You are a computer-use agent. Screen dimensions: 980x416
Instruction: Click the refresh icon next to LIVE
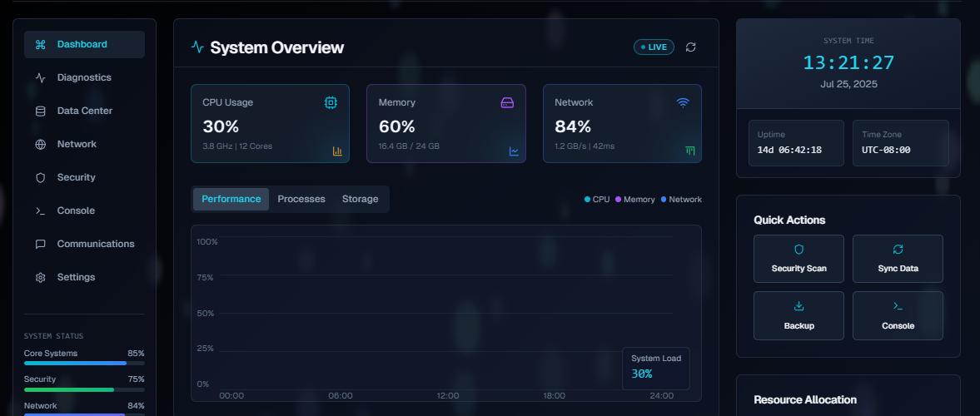click(x=690, y=47)
